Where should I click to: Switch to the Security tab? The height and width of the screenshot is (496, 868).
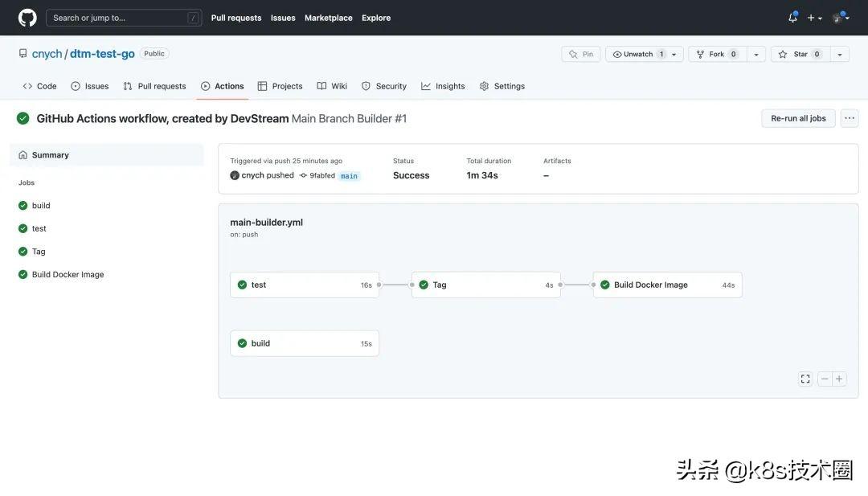[x=384, y=86]
